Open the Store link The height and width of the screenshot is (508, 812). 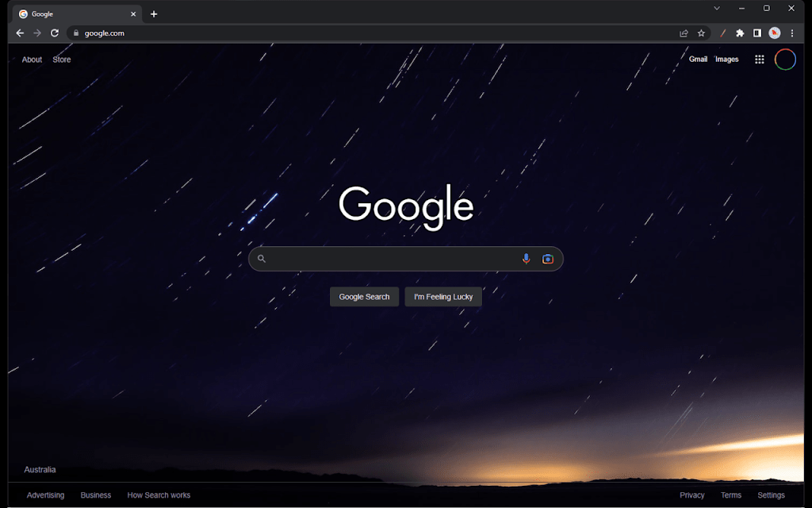[62, 60]
